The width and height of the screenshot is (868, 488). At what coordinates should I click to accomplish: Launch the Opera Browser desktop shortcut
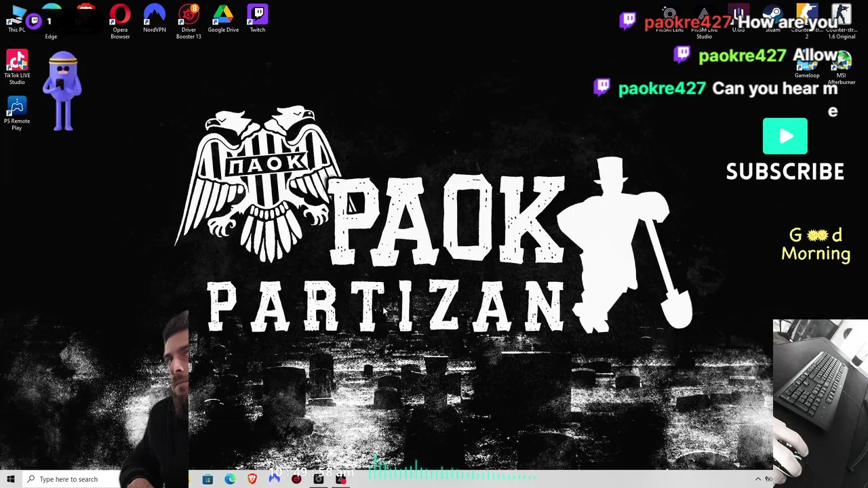point(120,21)
